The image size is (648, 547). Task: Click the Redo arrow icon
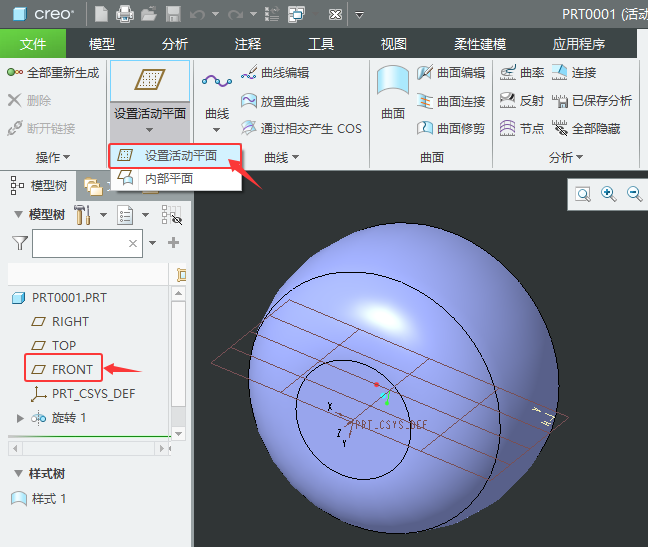coord(235,15)
